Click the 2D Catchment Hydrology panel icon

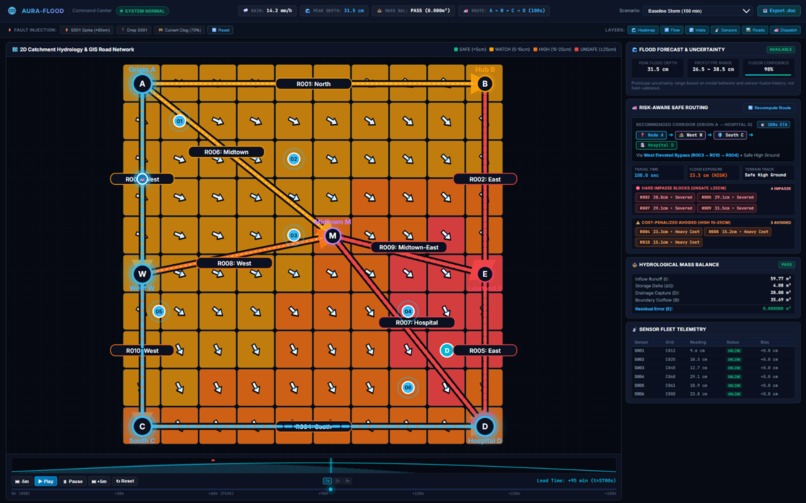click(14, 50)
